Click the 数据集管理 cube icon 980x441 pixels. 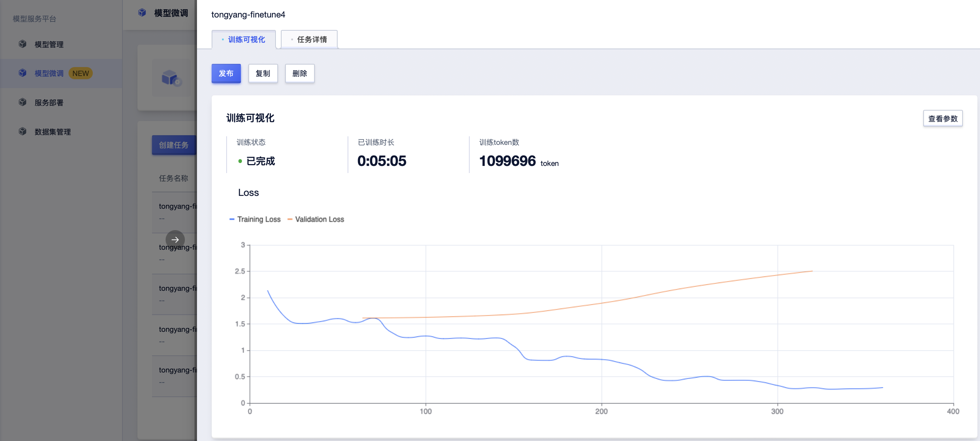tap(23, 132)
